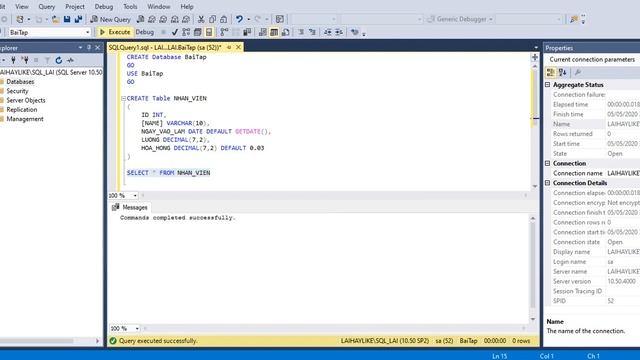
Task: Run the query with Execute button
Action: [x=115, y=32]
